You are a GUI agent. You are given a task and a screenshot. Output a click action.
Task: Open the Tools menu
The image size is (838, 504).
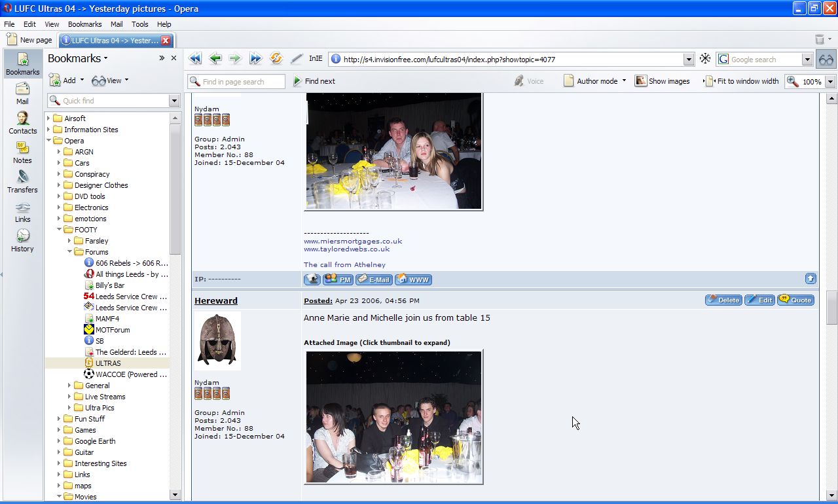[x=140, y=24]
